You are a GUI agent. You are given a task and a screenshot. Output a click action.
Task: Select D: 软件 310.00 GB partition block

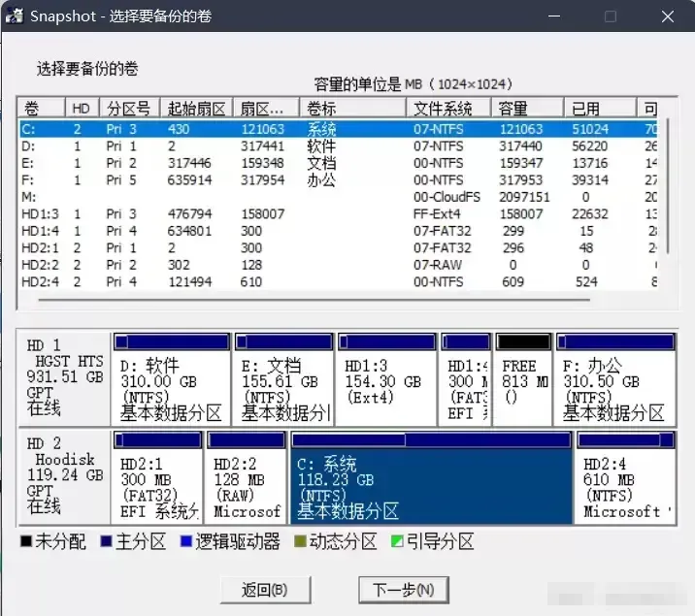[172, 379]
